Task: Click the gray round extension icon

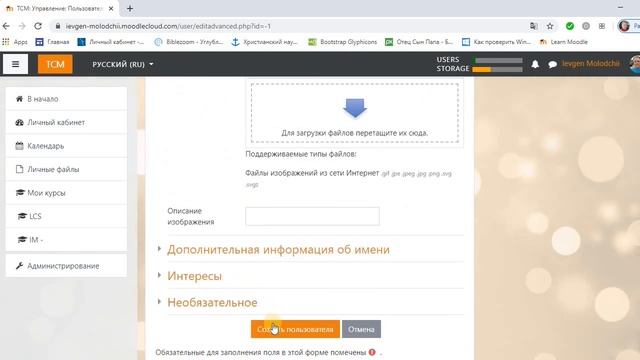Action: coord(586,26)
